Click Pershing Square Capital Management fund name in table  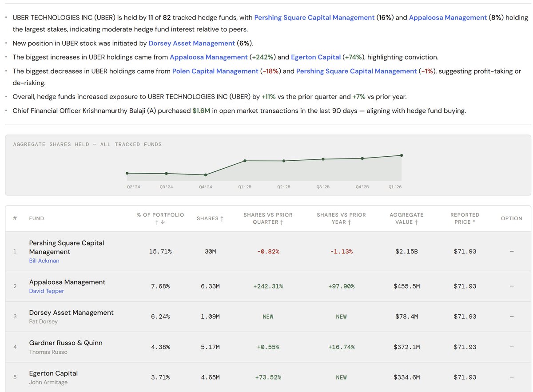(67, 247)
